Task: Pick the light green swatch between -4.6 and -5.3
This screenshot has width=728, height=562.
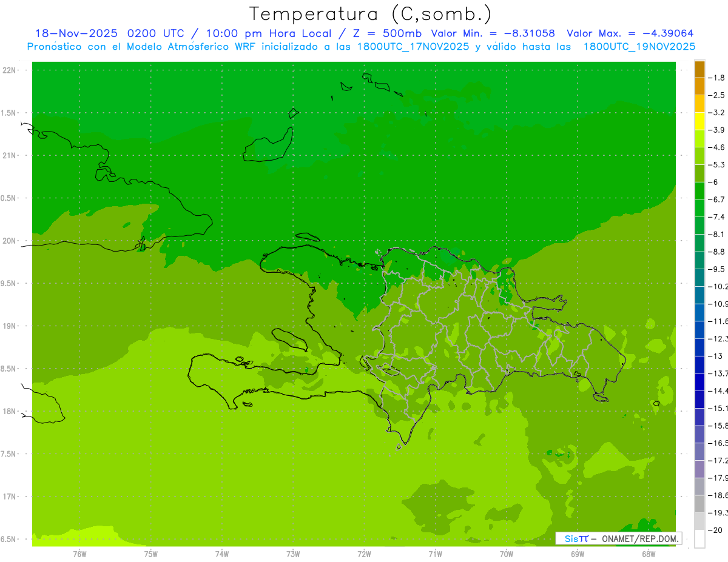Action: pos(699,156)
